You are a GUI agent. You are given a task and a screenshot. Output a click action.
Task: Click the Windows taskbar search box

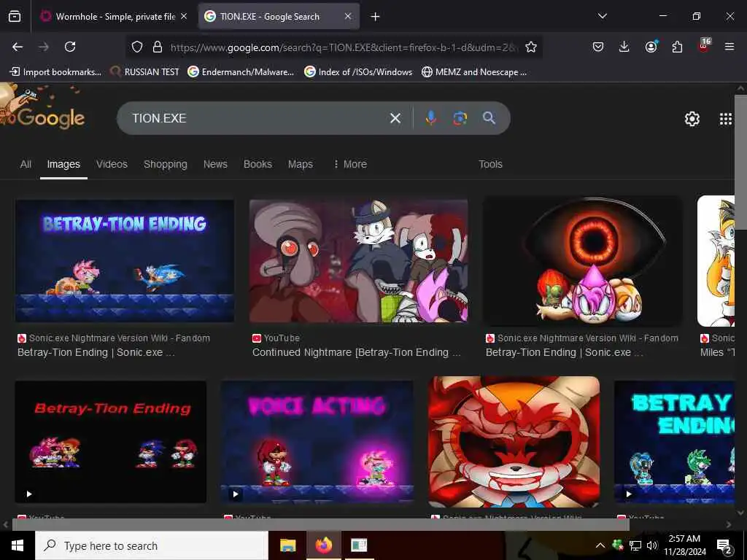click(x=152, y=545)
